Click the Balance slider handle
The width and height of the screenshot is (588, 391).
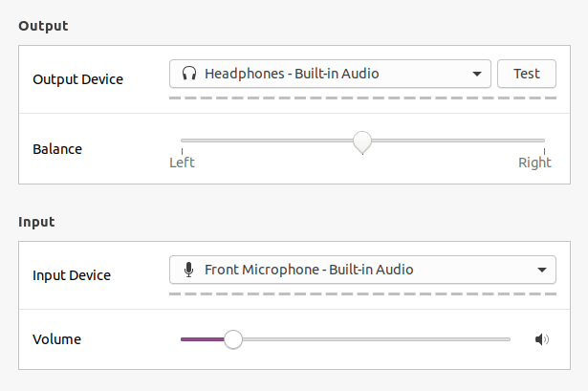point(362,142)
